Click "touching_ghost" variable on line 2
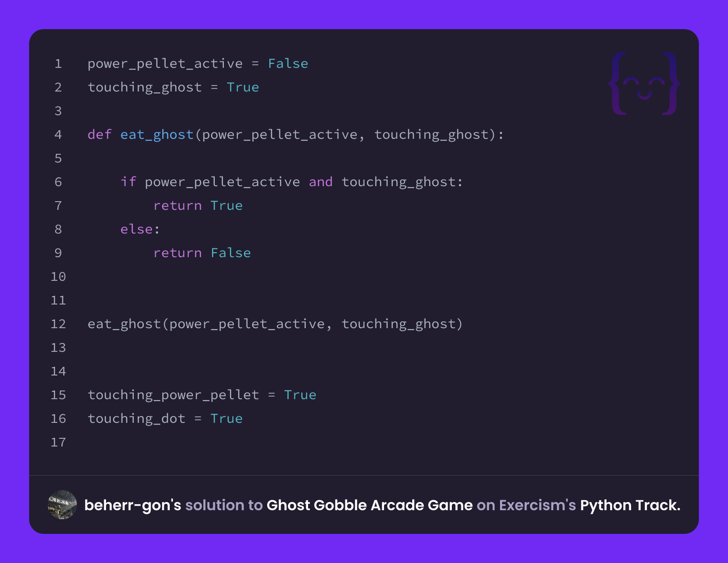Viewport: 728px width, 563px height. (x=145, y=87)
